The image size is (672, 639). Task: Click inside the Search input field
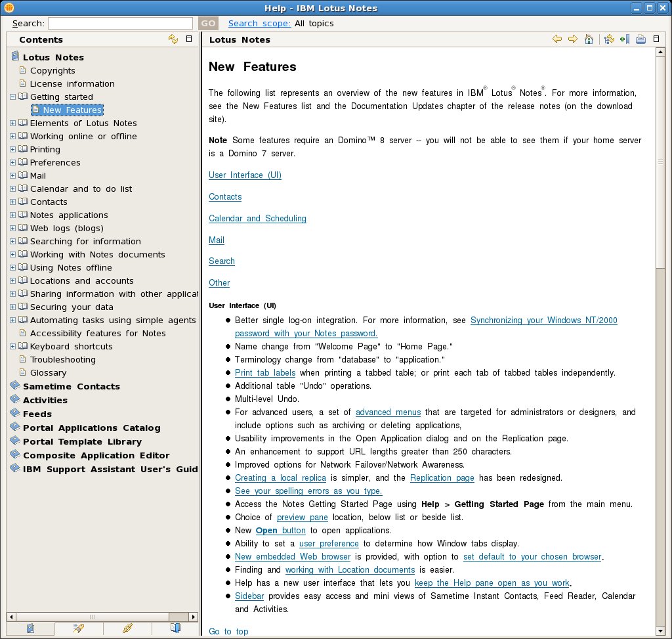point(121,23)
